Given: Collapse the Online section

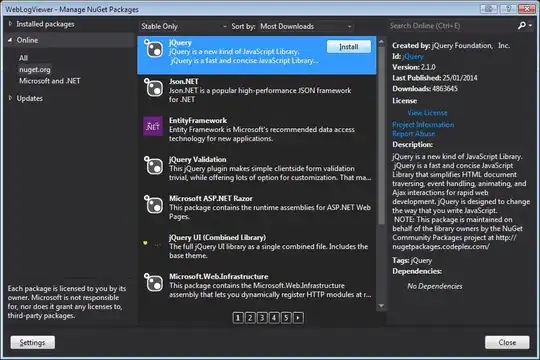Looking at the screenshot, I should [x=10, y=40].
